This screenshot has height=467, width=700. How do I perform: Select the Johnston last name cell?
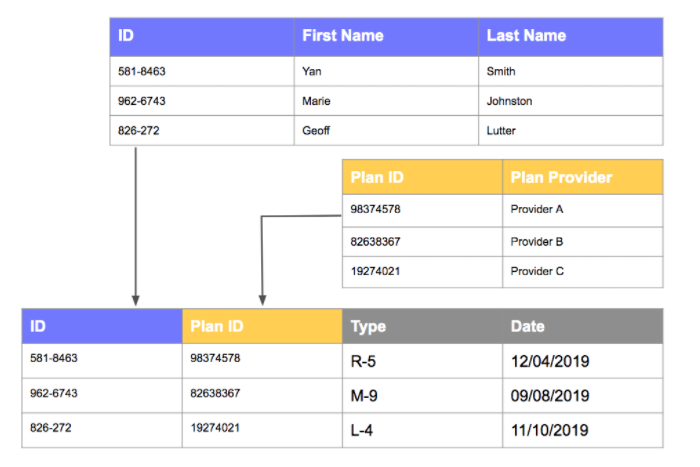point(509,101)
